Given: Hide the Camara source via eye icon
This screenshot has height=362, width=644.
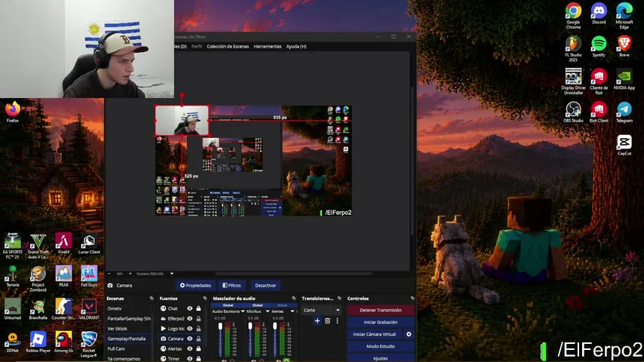Looking at the screenshot, I should pyautogui.click(x=190, y=339).
